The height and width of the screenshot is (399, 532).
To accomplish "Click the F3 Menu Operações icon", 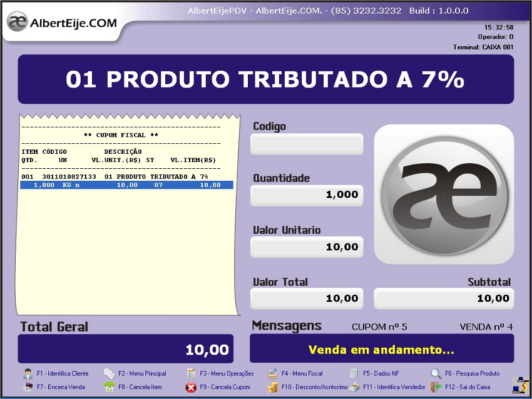I will pyautogui.click(x=191, y=373).
